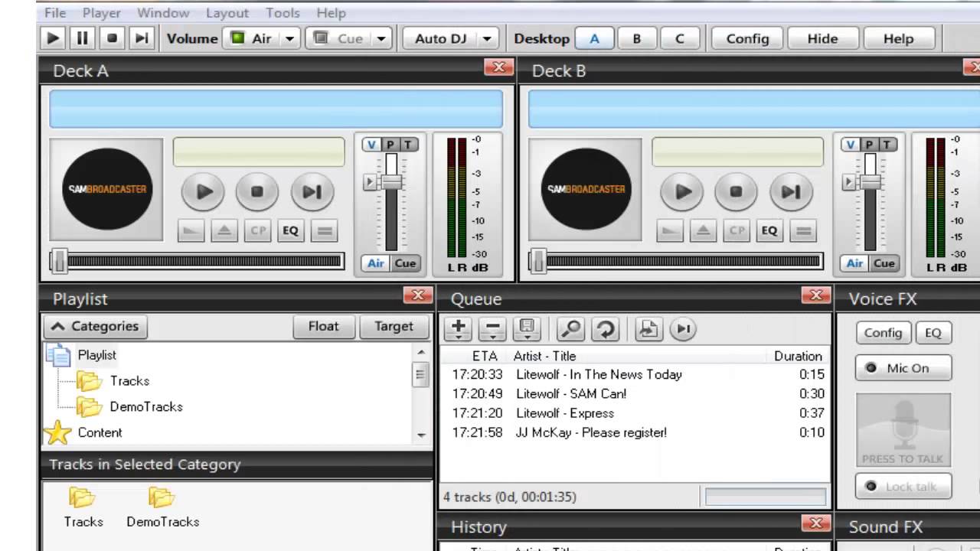Image resolution: width=980 pixels, height=551 pixels.
Task: Eject the track from Deck A
Action: click(224, 230)
